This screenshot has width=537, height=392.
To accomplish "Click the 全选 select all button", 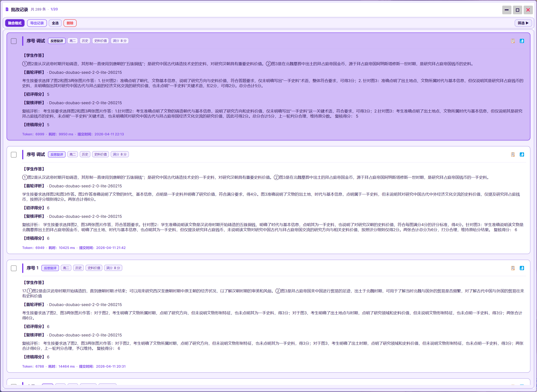I will click(x=55, y=23).
